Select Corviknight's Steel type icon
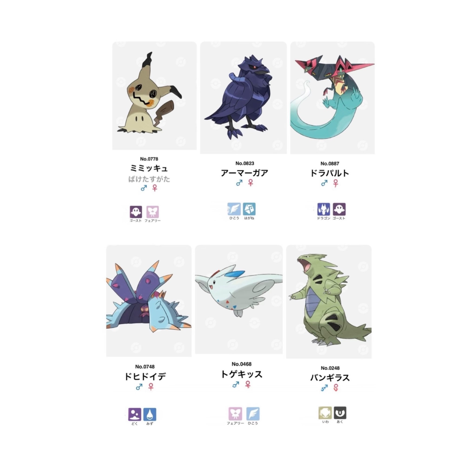This screenshot has height=476, width=476. tap(249, 209)
